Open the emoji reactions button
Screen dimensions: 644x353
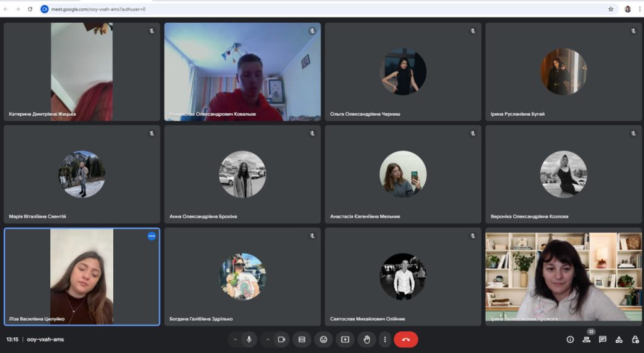323,339
